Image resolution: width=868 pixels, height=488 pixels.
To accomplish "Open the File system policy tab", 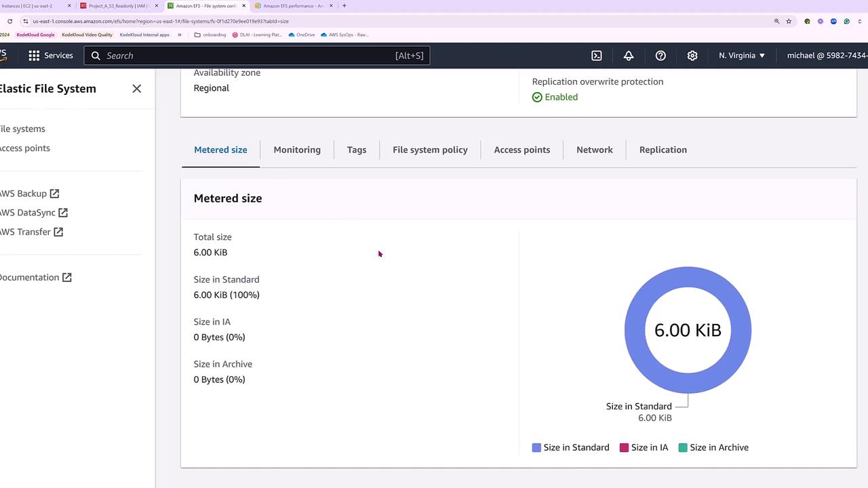I will pos(430,150).
